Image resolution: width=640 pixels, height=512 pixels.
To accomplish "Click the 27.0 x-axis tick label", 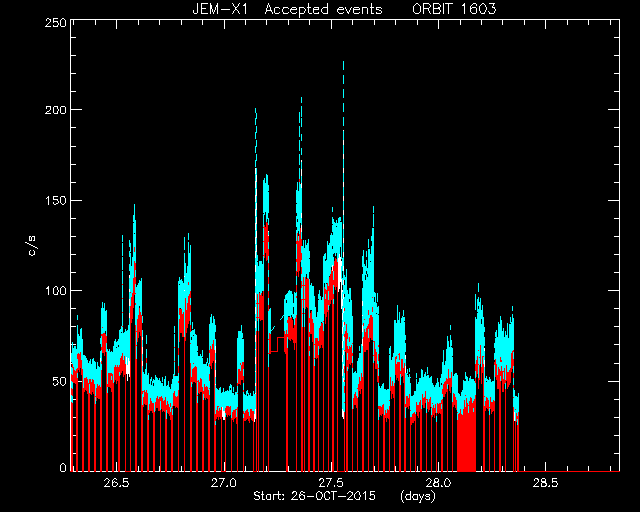I will pos(224,483).
